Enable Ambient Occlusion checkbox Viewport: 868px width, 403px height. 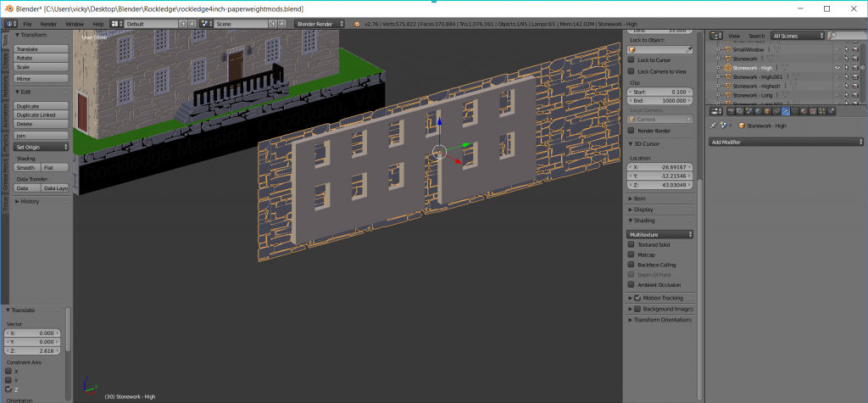click(631, 284)
